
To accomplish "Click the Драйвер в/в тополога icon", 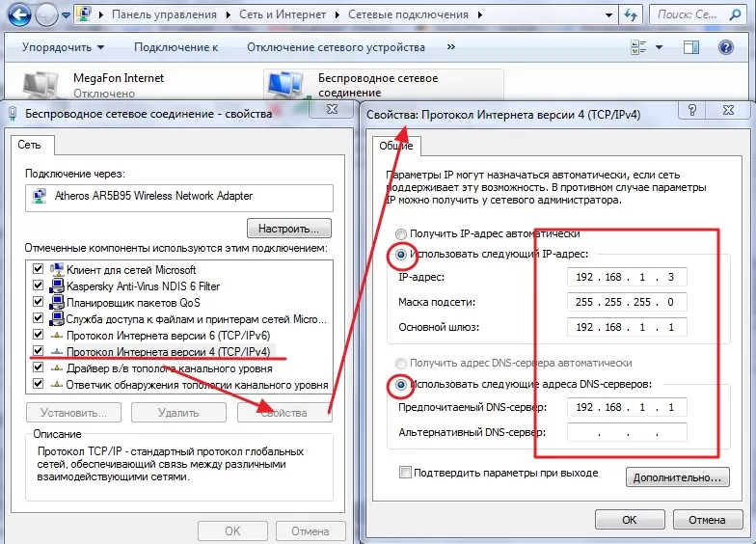I will (x=57, y=368).
